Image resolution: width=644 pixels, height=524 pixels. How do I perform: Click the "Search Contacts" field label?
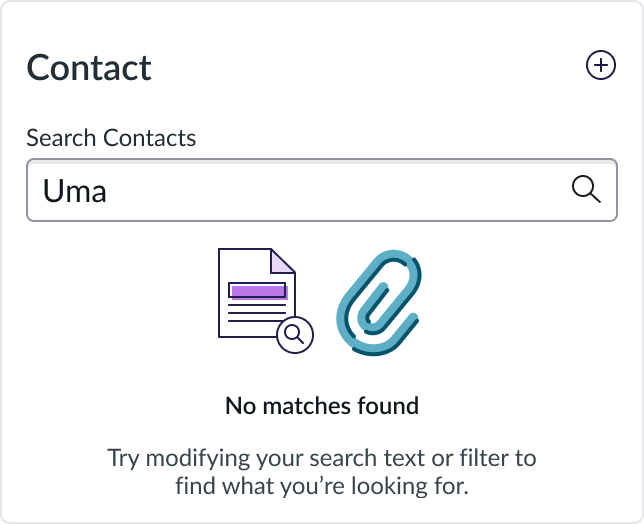tap(111, 137)
